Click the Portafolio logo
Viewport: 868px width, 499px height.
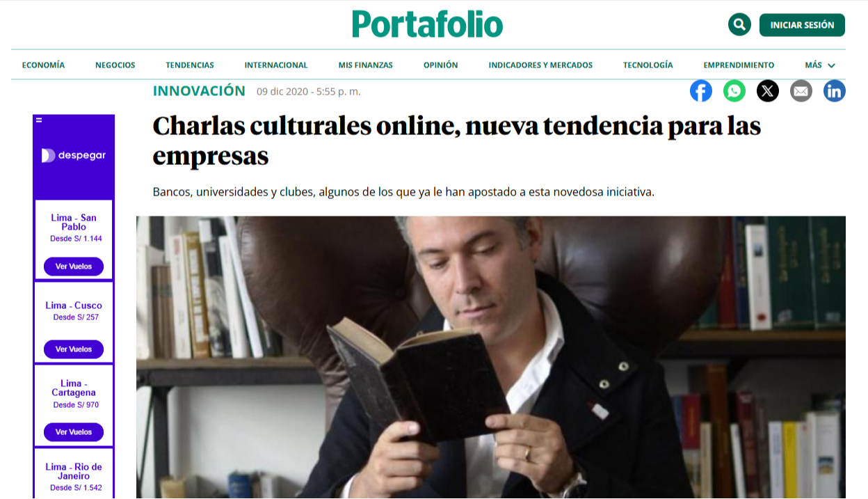(427, 24)
